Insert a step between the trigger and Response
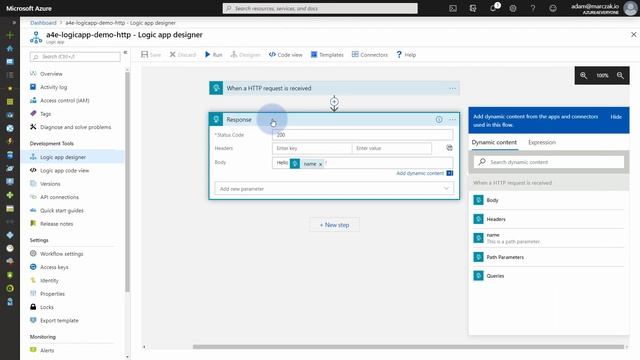 click(x=334, y=102)
